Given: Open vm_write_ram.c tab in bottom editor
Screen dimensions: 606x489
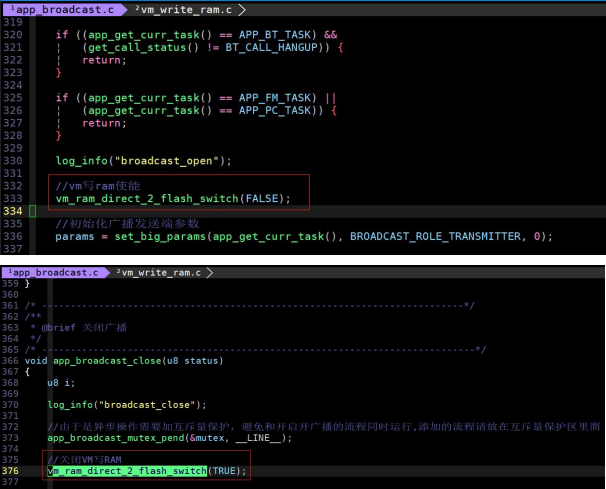Looking at the screenshot, I should (161, 273).
